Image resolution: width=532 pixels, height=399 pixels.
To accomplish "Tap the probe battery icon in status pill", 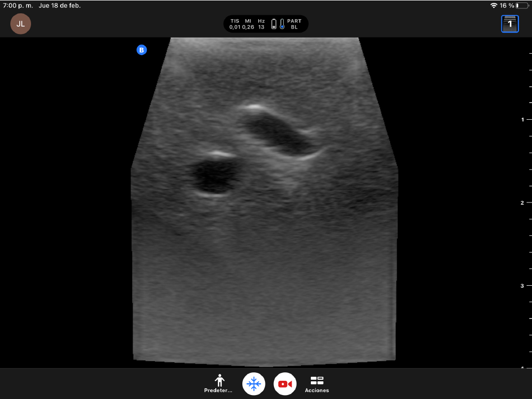I will pos(274,24).
